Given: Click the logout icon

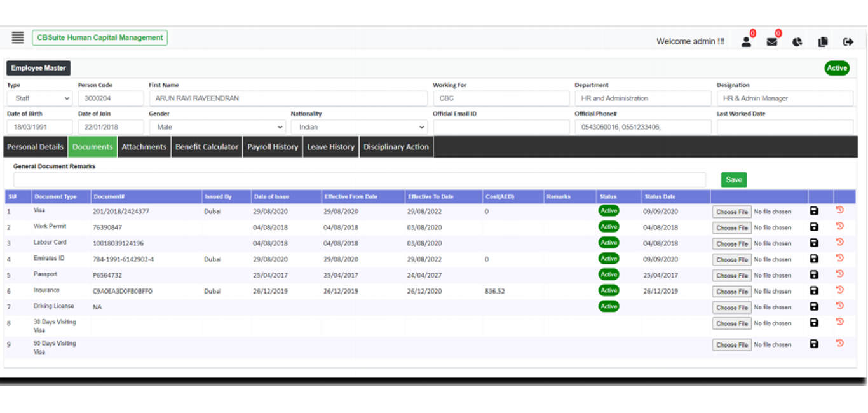Looking at the screenshot, I should 848,42.
